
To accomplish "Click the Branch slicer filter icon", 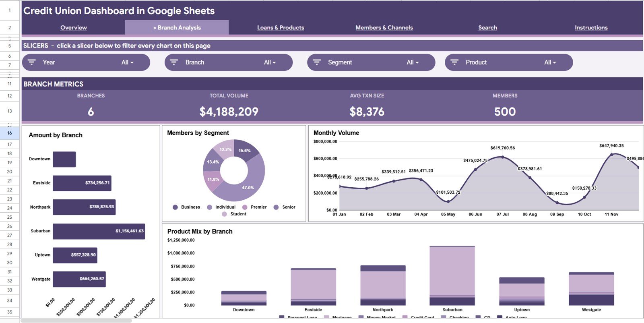I will click(174, 62).
